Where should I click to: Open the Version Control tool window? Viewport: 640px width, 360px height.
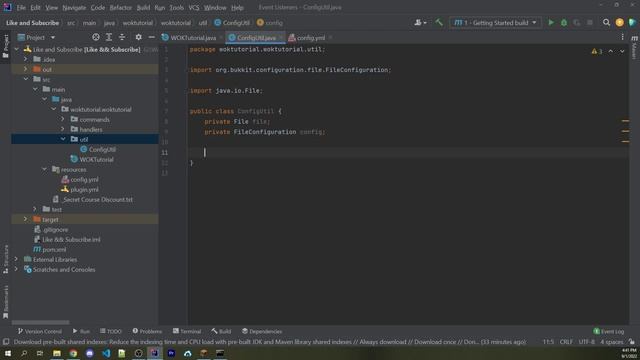coord(40,331)
